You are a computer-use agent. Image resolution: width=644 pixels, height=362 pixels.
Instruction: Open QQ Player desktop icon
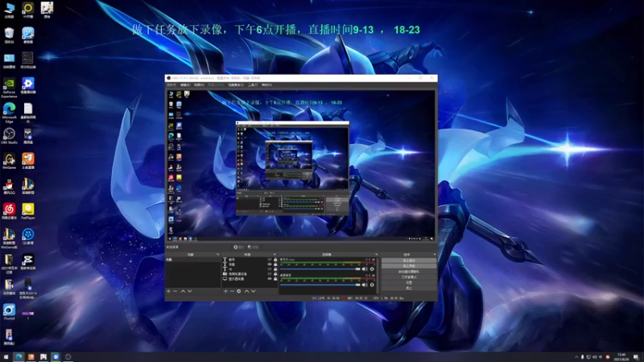[x=28, y=236]
